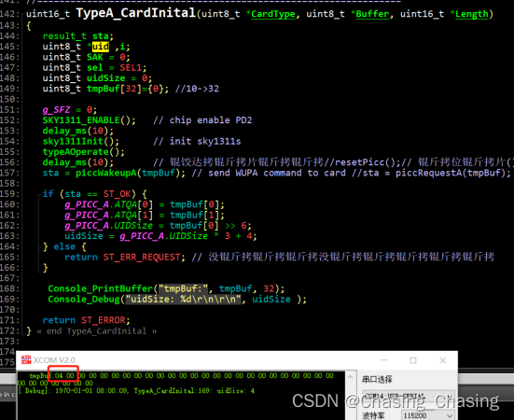Click the typeAOperate() call
Image resolution: width=514 pixels, height=420 pixels.
click(84, 152)
